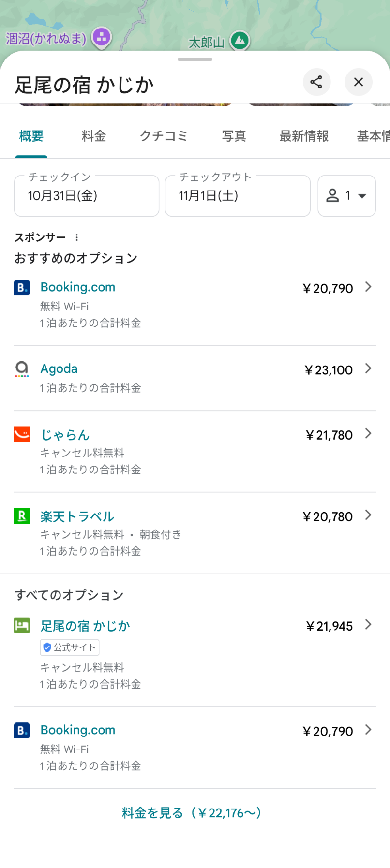The width and height of the screenshot is (390, 868).
Task: Tap the Agoda logo icon
Action: tap(22, 369)
